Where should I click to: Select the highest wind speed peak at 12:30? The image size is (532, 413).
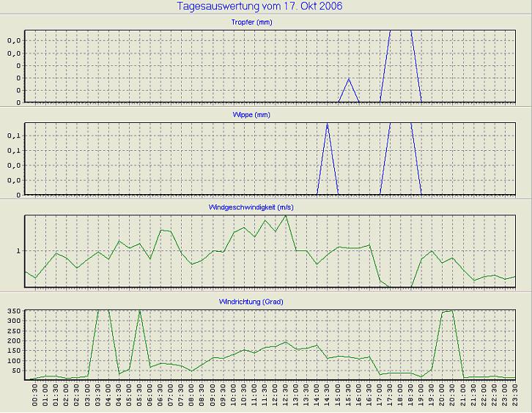click(x=286, y=216)
